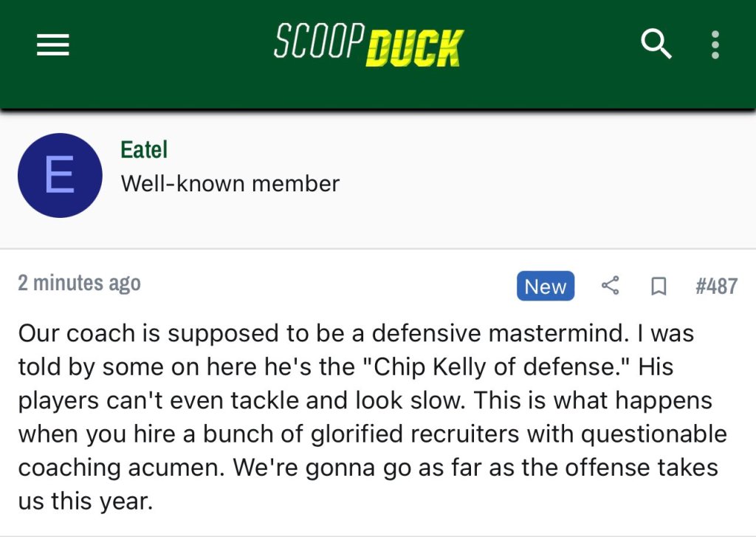Image resolution: width=756 pixels, height=537 pixels.
Task: Click the ScoopDuck logo in the header
Action: (368, 45)
